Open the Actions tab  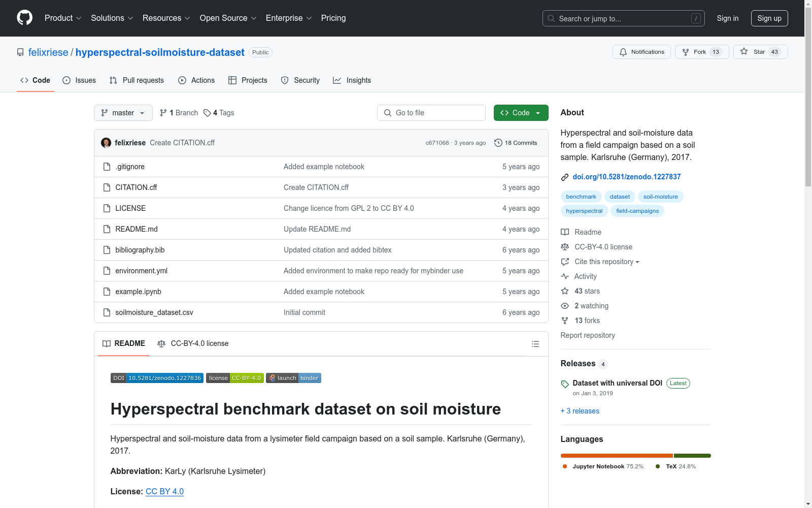(196, 80)
